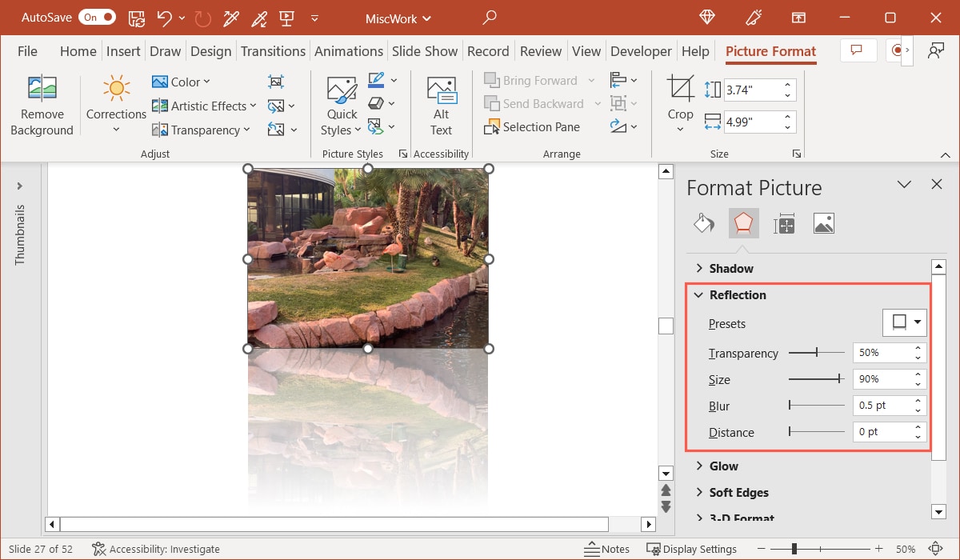This screenshot has width=960, height=560.
Task: Switch to Fill & Line settings in Format Picture
Action: point(703,223)
